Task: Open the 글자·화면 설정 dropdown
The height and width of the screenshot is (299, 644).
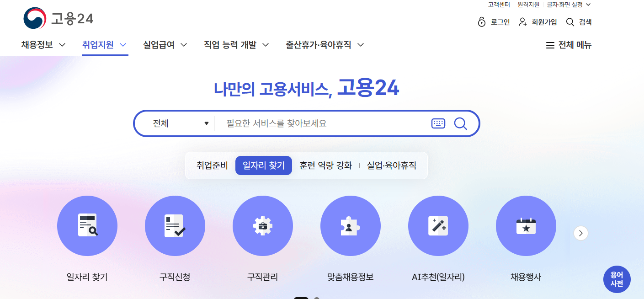Action: [569, 5]
